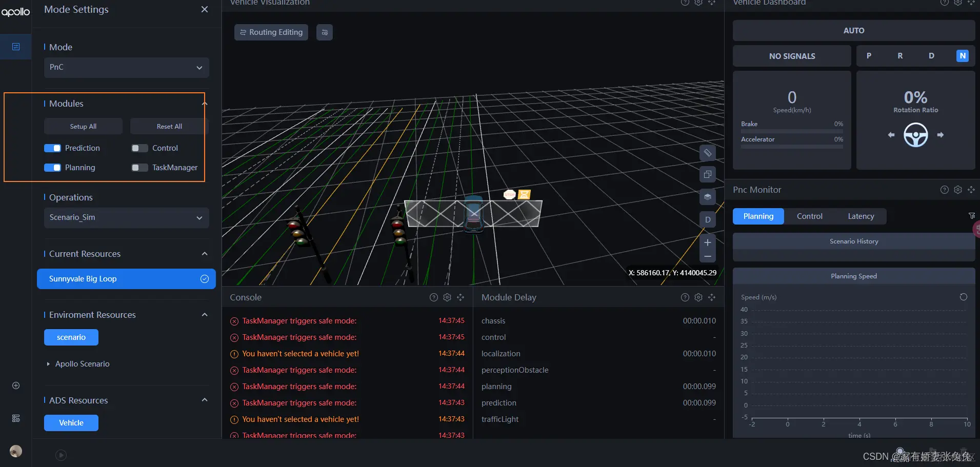
Task: Click the Reset All button
Action: [x=169, y=126]
